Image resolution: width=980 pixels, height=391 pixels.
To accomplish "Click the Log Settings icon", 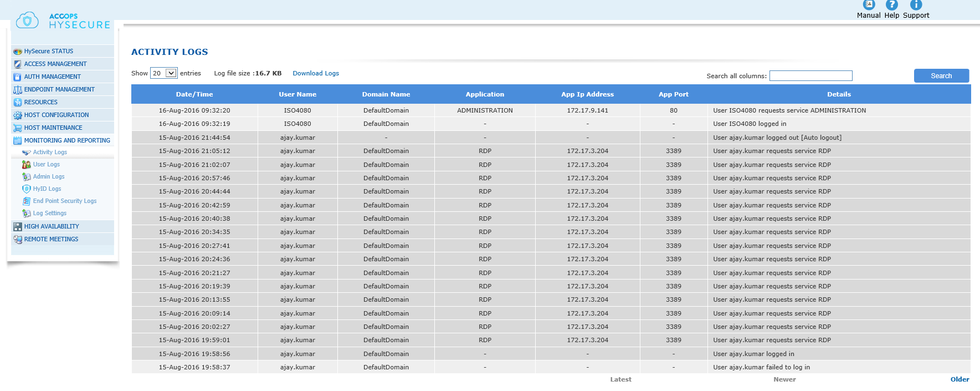I will 27,214.
